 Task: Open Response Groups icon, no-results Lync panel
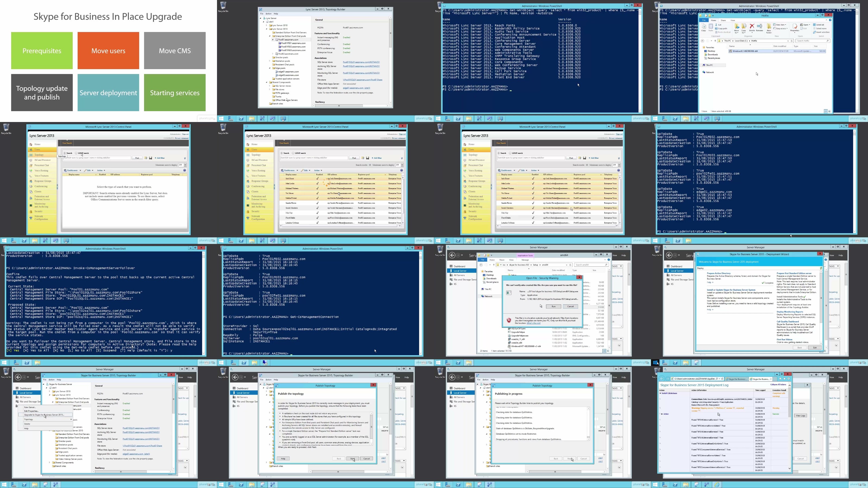31,181
